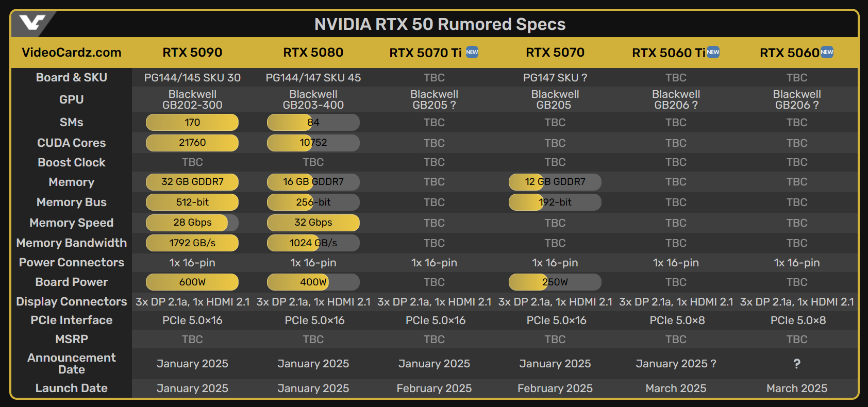Image resolution: width=868 pixels, height=407 pixels.
Task: Click the 1792 GB/s memory bandwidth bar
Action: click(192, 243)
